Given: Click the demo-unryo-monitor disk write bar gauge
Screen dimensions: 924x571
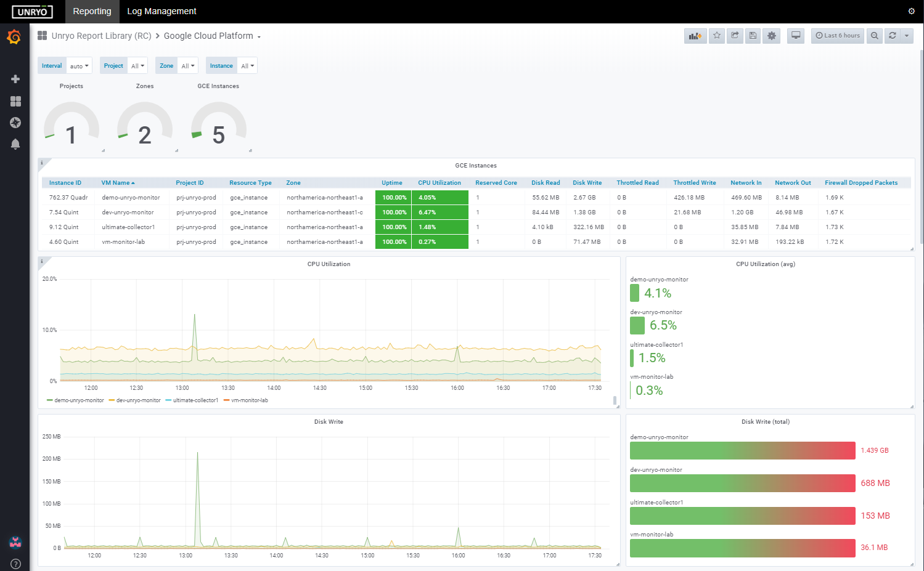Looking at the screenshot, I should (742, 450).
